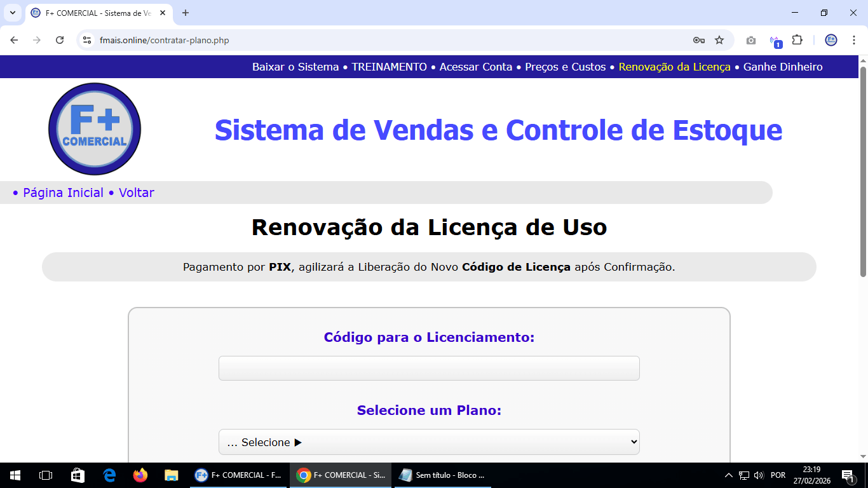Open Chrome's three-dot menu

[x=855, y=39]
